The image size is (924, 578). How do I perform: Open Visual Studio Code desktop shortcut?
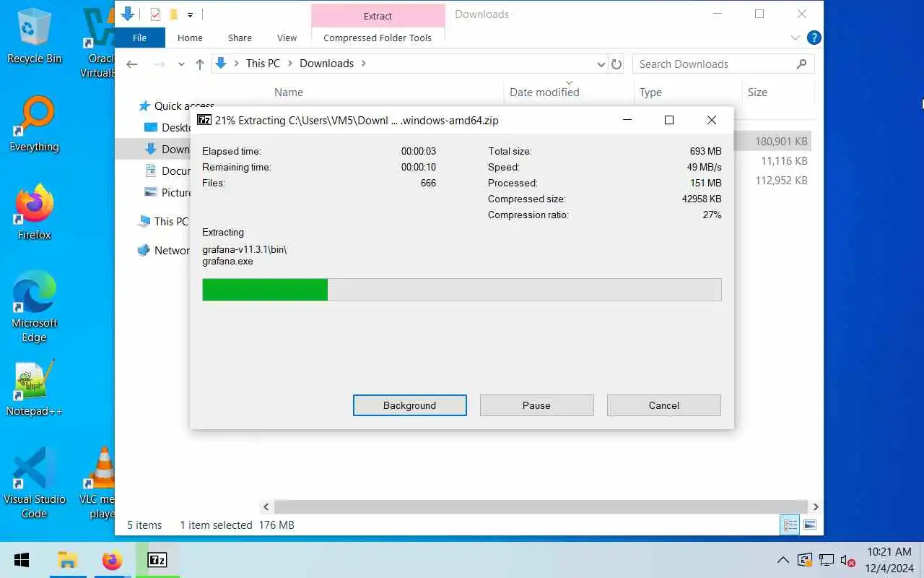tap(34, 483)
